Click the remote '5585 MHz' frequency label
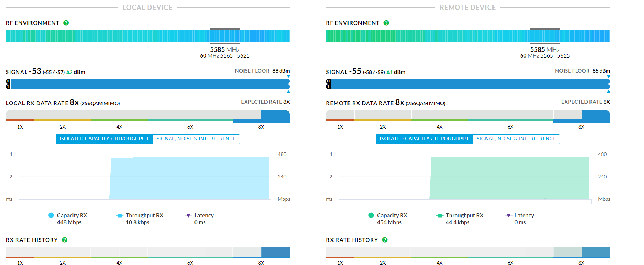The width and height of the screenshot is (644, 265). point(545,49)
